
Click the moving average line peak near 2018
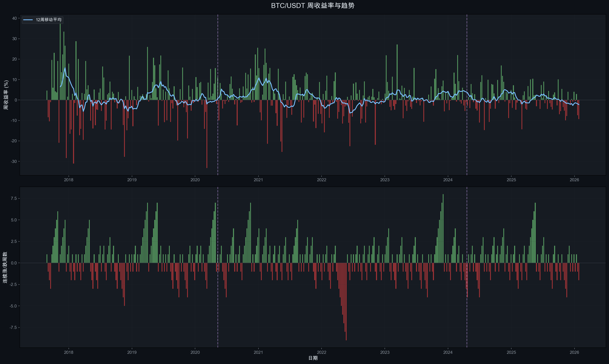point(65,68)
